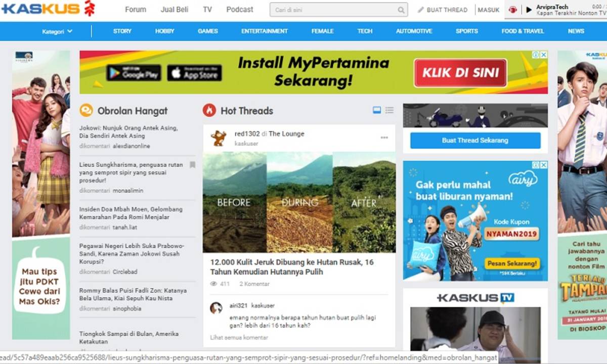The width and height of the screenshot is (607, 364).
Task: Open the FOOD & TRAVEL category
Action: click(523, 31)
